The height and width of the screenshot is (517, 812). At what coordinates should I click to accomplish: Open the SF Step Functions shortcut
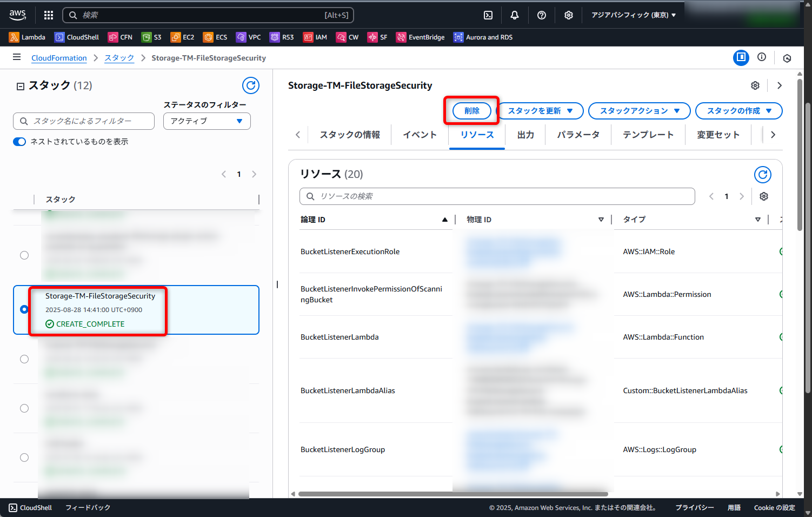click(377, 37)
